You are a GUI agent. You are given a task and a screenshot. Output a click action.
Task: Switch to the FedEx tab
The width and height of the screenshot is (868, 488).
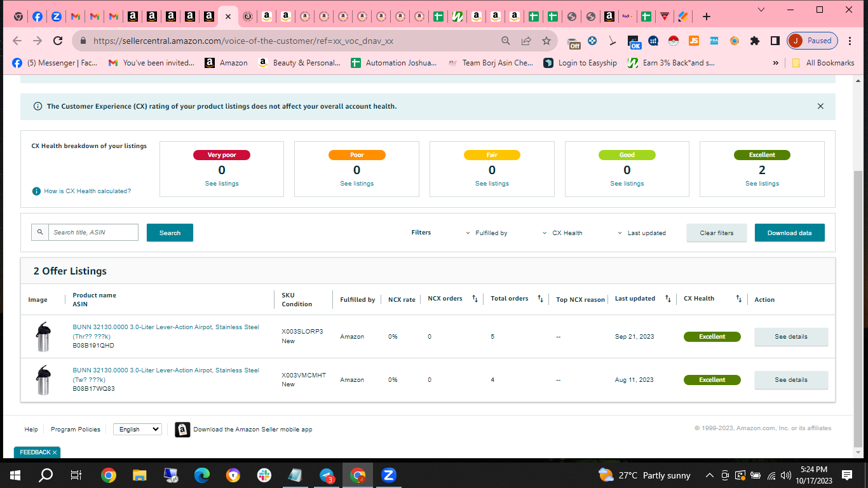tap(627, 17)
